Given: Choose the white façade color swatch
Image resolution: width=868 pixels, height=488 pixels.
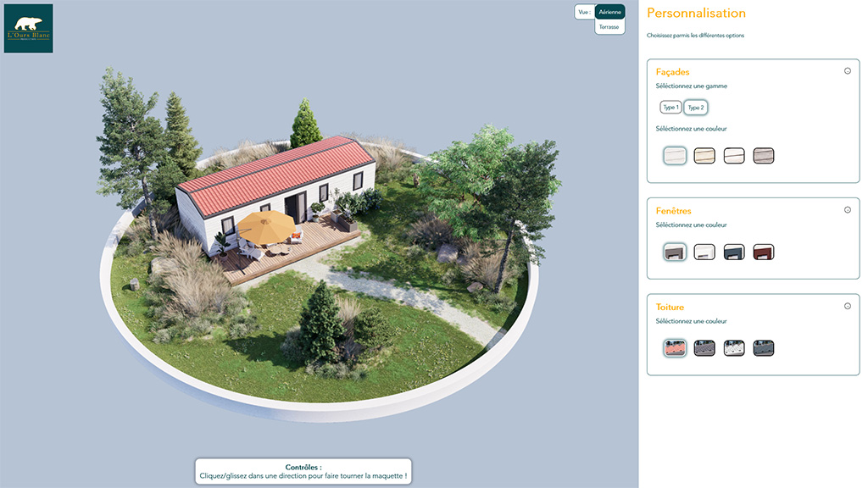Looking at the screenshot, I should 675,156.
